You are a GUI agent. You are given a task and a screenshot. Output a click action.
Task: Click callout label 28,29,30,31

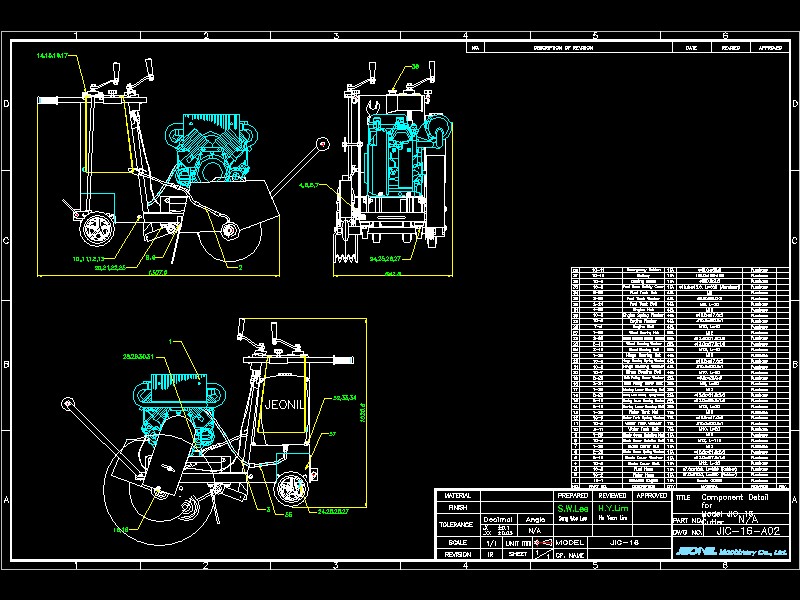(x=138, y=357)
